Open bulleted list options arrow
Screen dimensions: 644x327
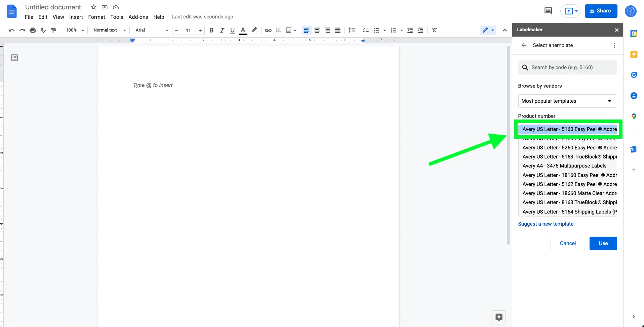pyautogui.click(x=385, y=30)
